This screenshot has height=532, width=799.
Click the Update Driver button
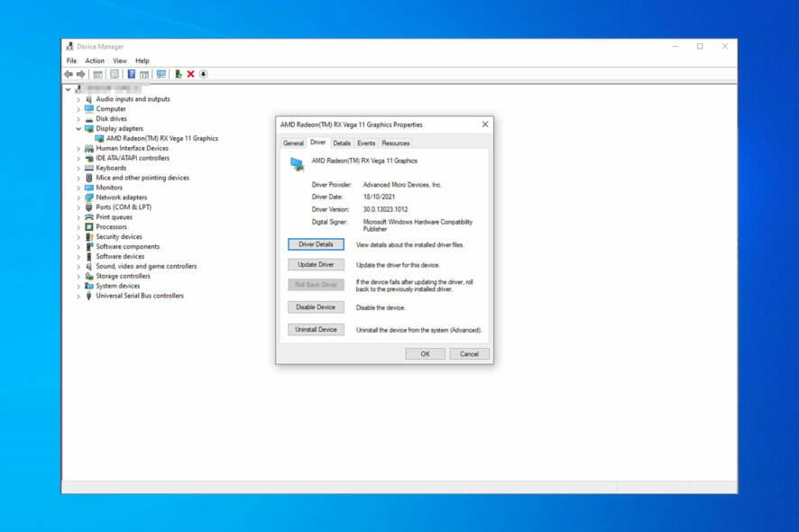pos(316,264)
